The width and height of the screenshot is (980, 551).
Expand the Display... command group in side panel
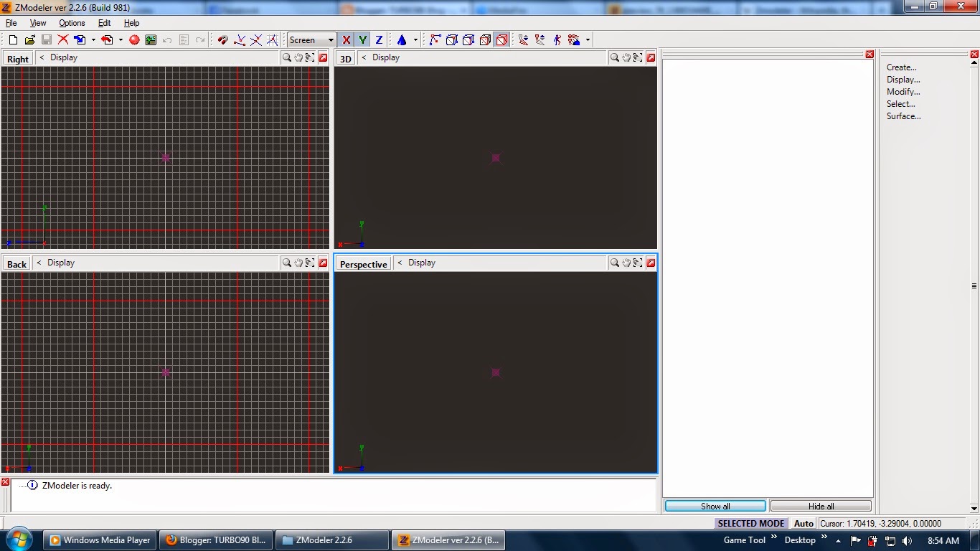[x=903, y=80]
